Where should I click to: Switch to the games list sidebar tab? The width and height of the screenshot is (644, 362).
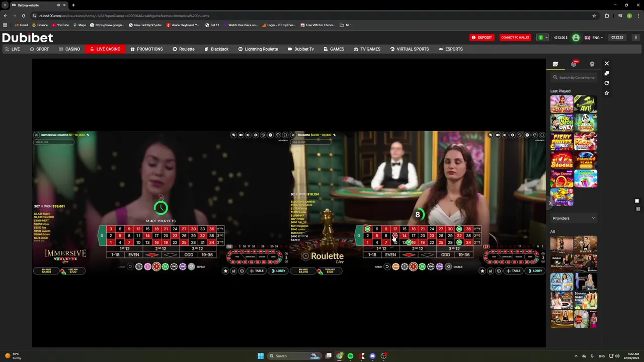coord(555,64)
